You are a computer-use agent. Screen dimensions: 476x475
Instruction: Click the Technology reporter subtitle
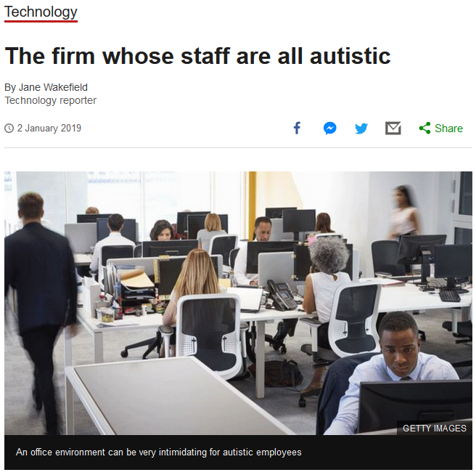click(x=50, y=100)
